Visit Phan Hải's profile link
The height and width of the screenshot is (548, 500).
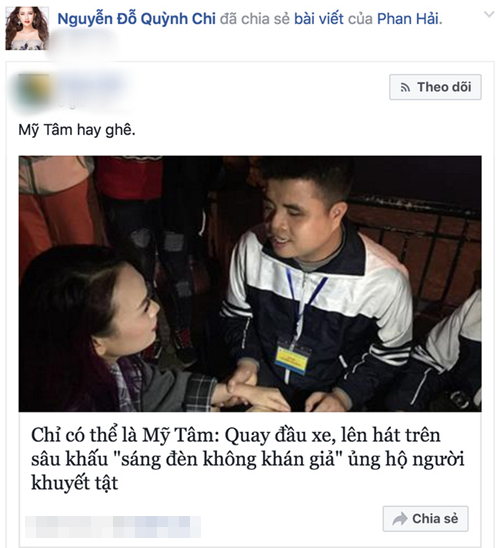coord(407,19)
